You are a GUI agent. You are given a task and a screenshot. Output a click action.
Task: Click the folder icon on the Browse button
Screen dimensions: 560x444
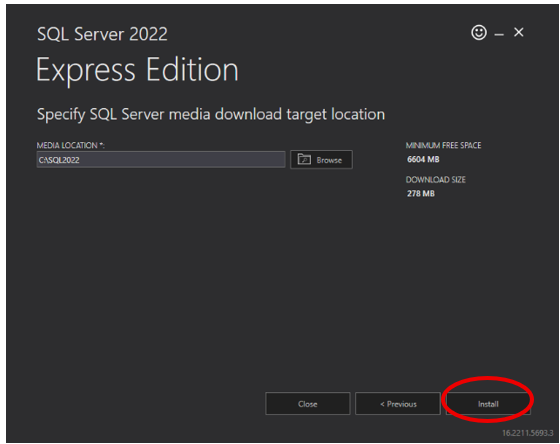304,159
